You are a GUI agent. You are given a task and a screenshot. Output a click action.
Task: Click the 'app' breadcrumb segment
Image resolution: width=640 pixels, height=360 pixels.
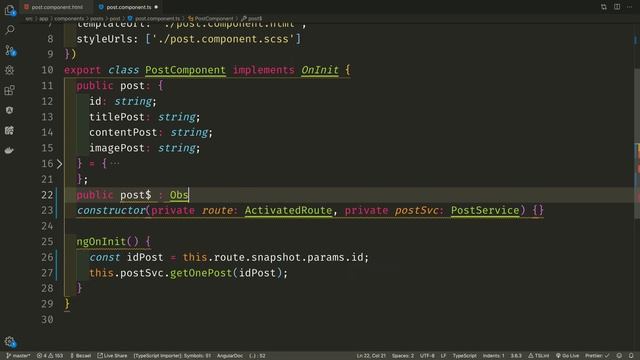(44, 18)
